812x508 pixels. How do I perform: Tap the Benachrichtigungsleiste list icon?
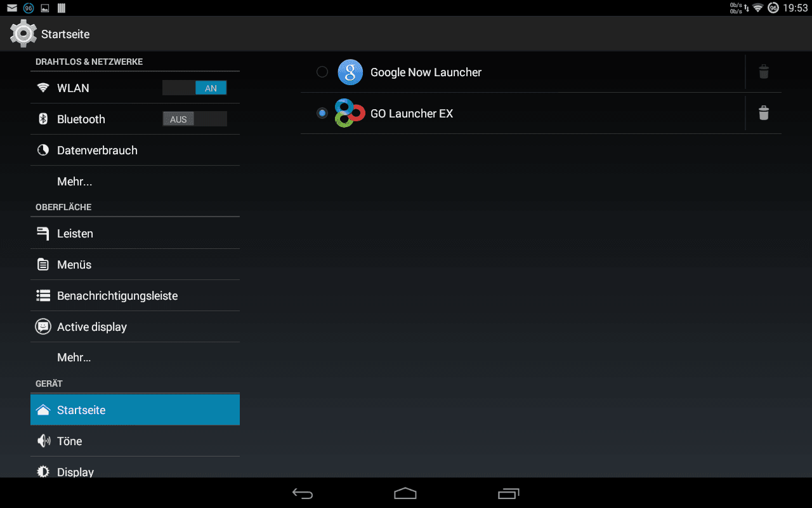pos(43,295)
